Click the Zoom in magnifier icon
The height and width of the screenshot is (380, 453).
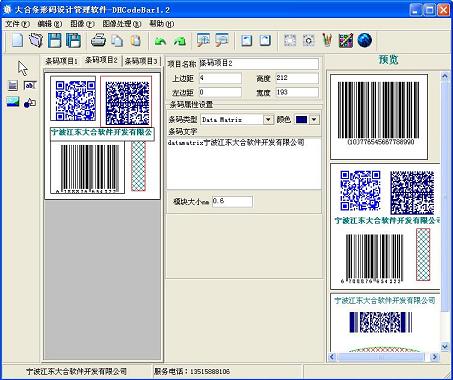203,40
